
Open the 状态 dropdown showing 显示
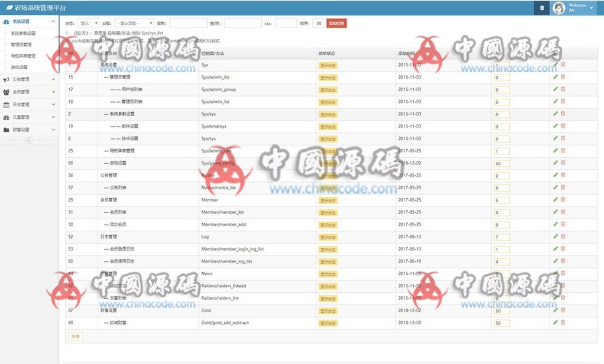[x=88, y=23]
